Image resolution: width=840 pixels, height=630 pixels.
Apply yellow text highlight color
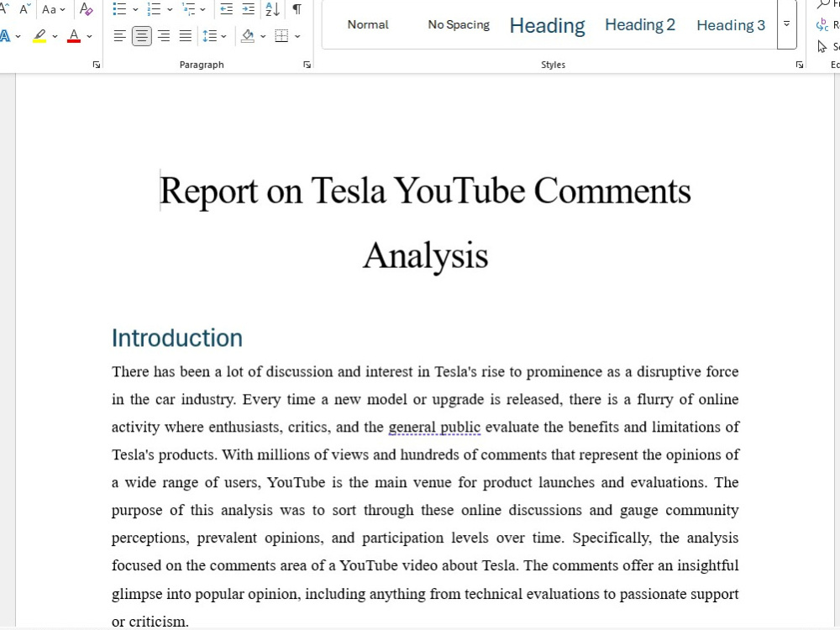[39, 36]
